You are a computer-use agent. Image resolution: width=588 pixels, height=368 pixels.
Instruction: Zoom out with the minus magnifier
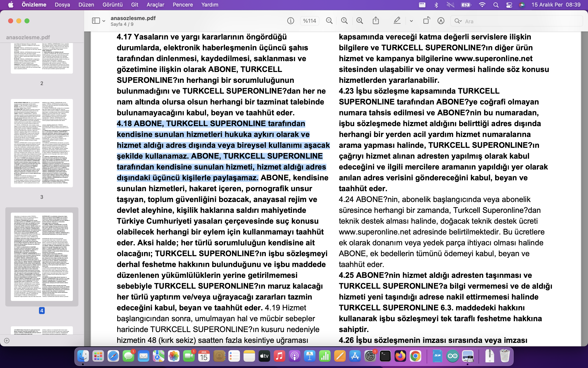pos(329,21)
